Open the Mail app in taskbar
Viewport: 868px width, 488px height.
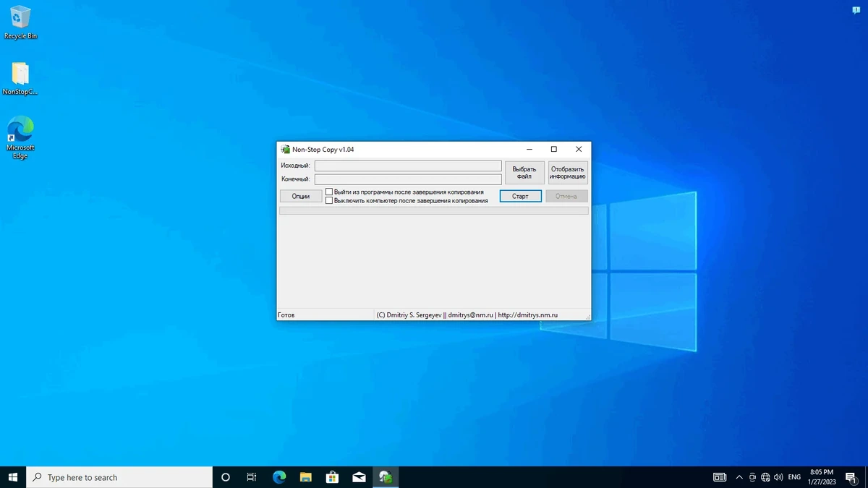tap(359, 477)
